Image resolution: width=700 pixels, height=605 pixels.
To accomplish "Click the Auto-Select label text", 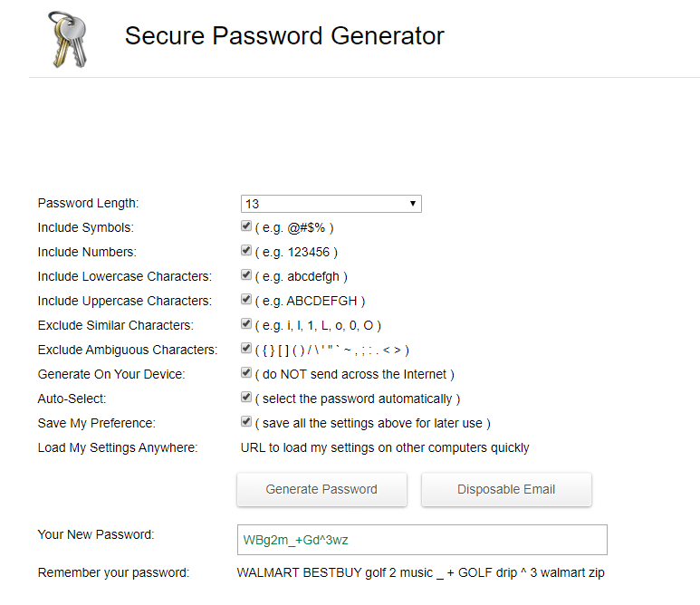I will point(72,399).
